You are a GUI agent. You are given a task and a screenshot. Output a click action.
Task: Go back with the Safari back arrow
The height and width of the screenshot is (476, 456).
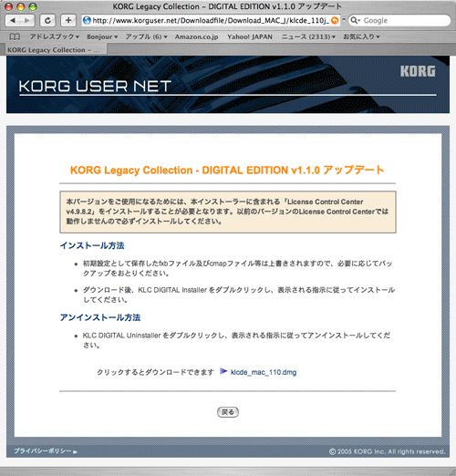coord(13,20)
